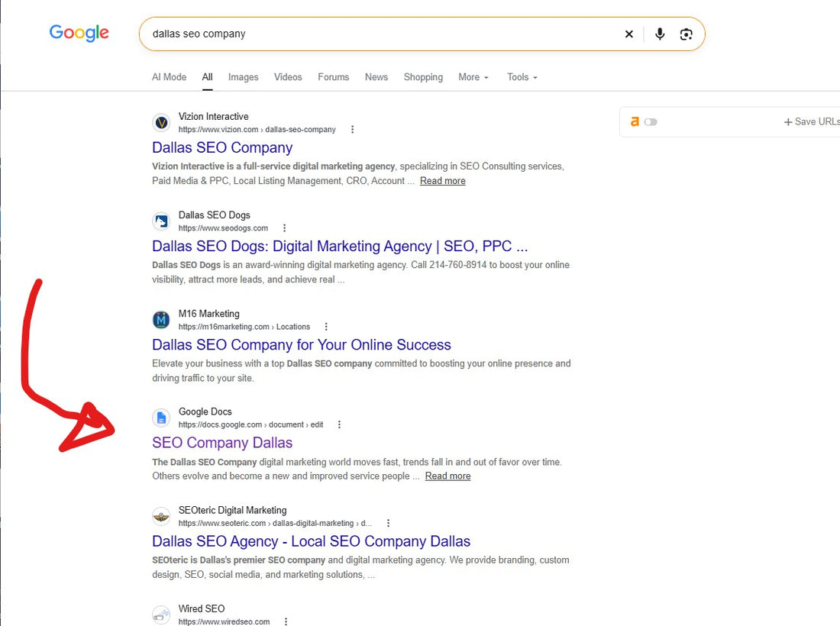Switch to the AI Mode tab

tap(170, 77)
